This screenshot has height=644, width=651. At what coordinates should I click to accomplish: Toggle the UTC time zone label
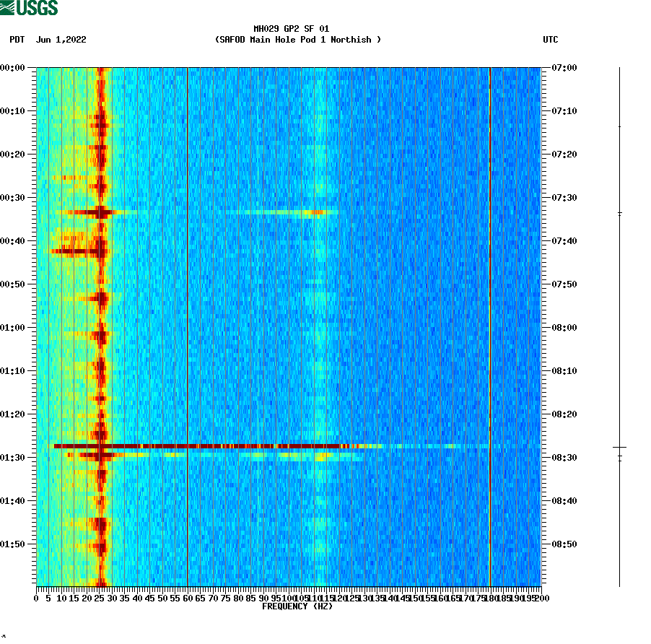[x=552, y=40]
